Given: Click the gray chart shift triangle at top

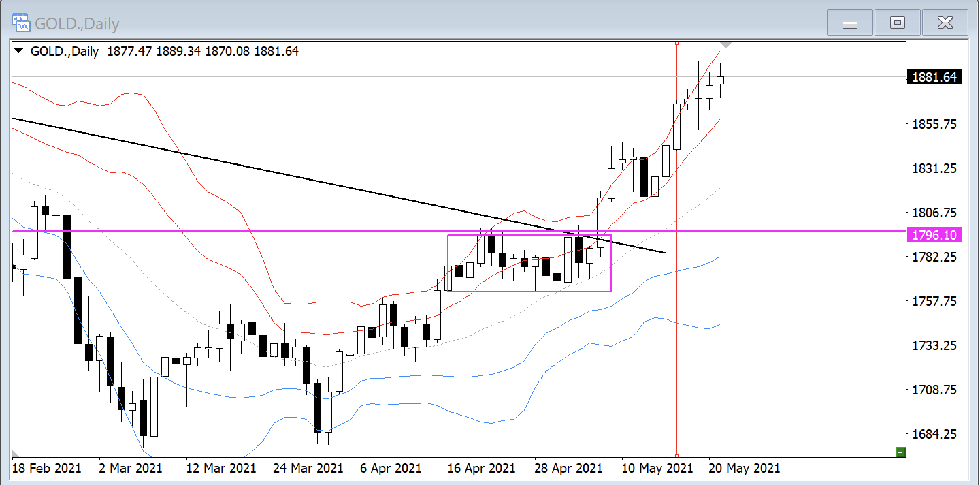Looking at the screenshot, I should (726, 45).
